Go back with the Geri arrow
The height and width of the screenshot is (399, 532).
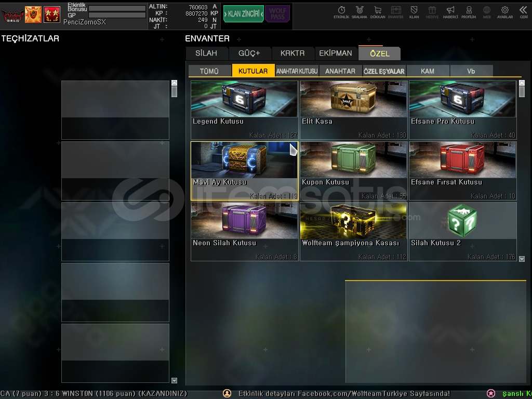click(523, 12)
